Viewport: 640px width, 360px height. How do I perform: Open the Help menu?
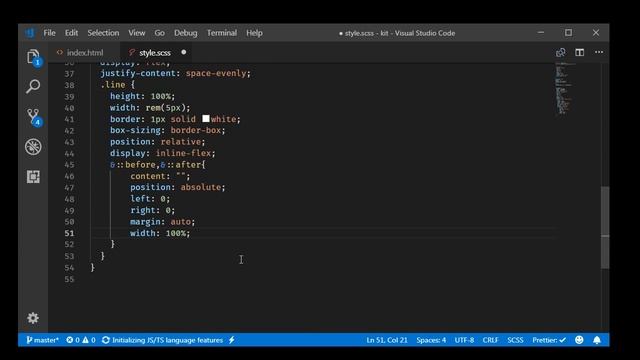tap(254, 33)
